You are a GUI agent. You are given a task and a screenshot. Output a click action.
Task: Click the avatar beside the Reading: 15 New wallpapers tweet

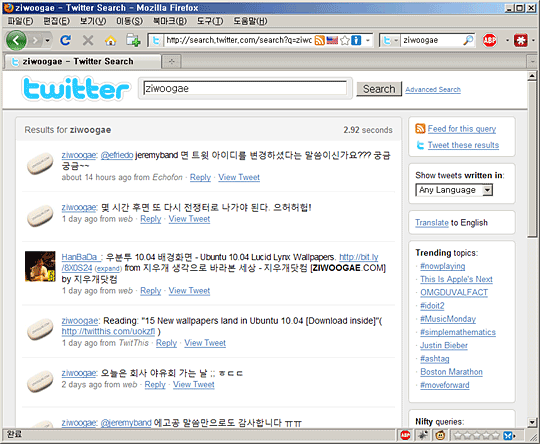coord(40,329)
